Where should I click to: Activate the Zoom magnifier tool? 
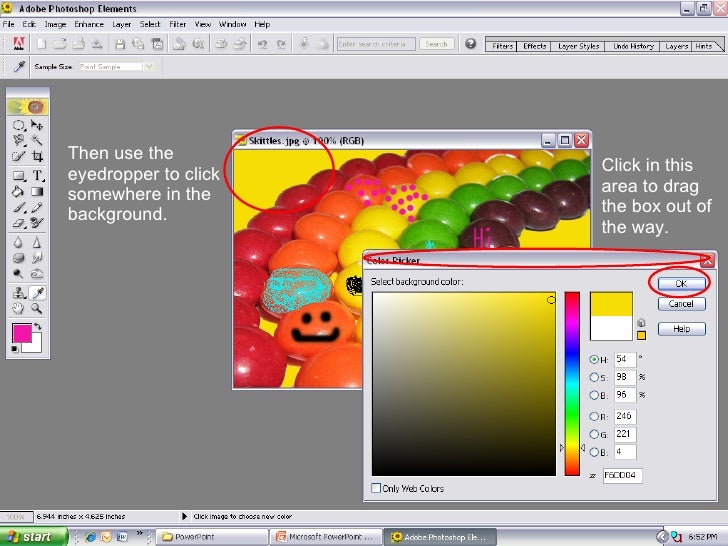click(37, 309)
